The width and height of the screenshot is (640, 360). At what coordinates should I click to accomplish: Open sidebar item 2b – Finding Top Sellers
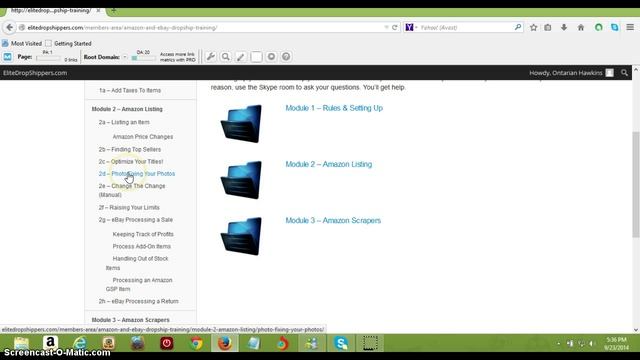pyautogui.click(x=130, y=149)
